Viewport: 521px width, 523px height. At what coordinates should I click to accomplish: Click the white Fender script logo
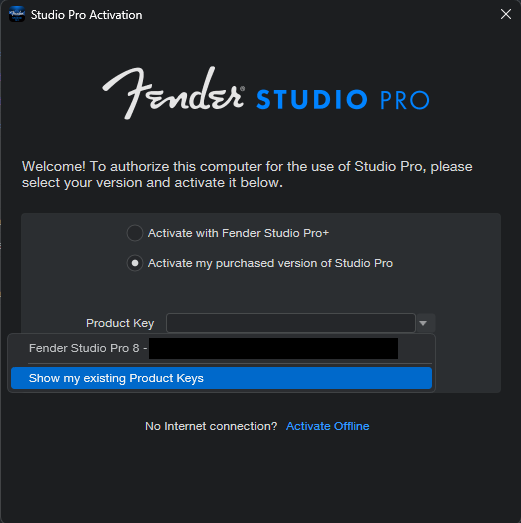tap(173, 93)
